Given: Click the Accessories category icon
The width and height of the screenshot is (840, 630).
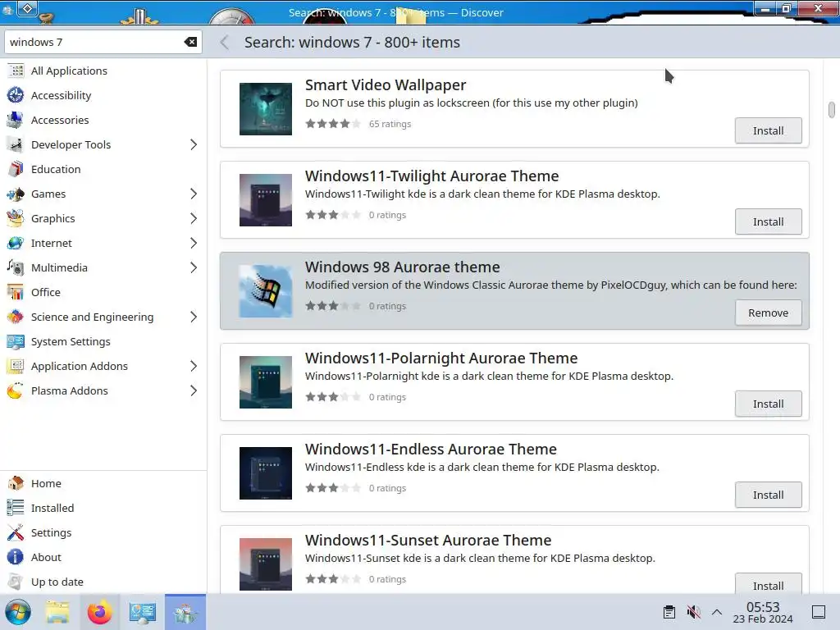Looking at the screenshot, I should [x=16, y=120].
